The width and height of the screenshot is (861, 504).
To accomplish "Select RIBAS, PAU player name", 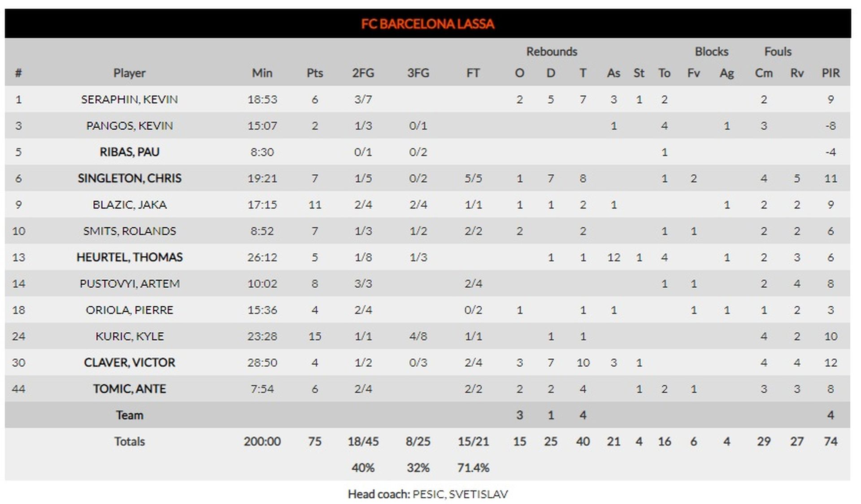I will (129, 152).
